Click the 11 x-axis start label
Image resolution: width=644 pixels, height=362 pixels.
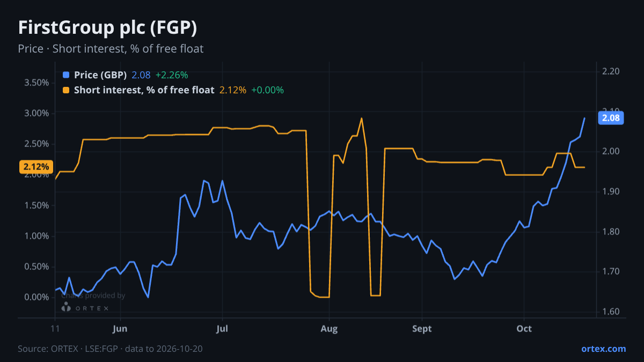55,328
